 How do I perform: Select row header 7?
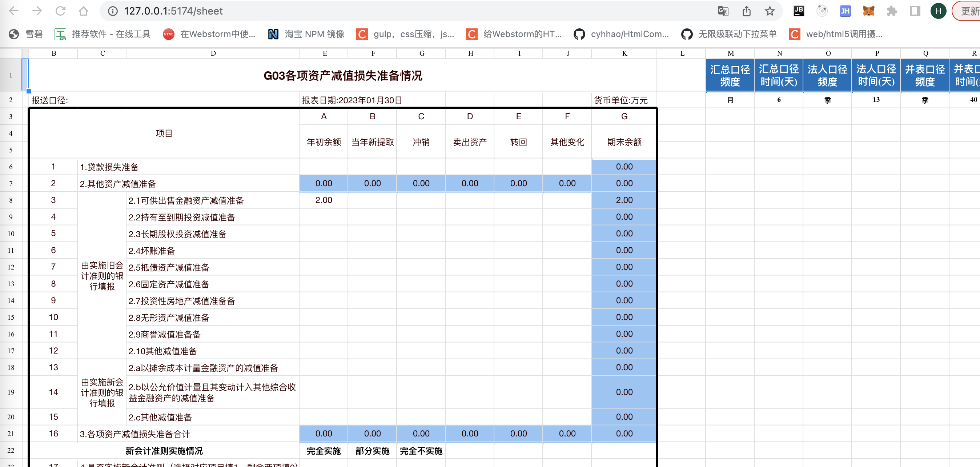tap(11, 183)
